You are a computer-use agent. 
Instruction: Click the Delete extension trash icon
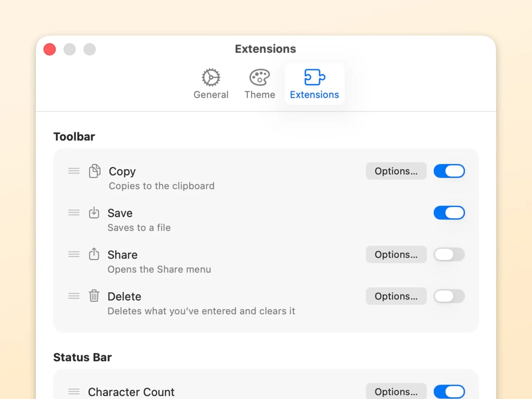coord(94,296)
